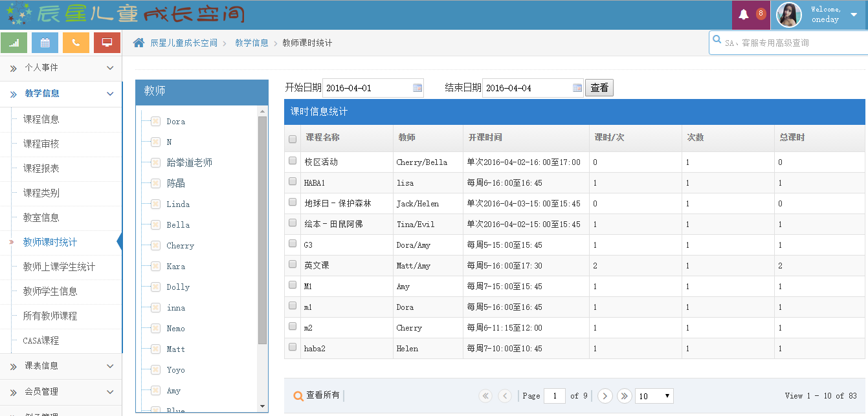Screen dimensions: 868x416
Task: Check the select-all checkbox in the table header
Action: pos(293,138)
